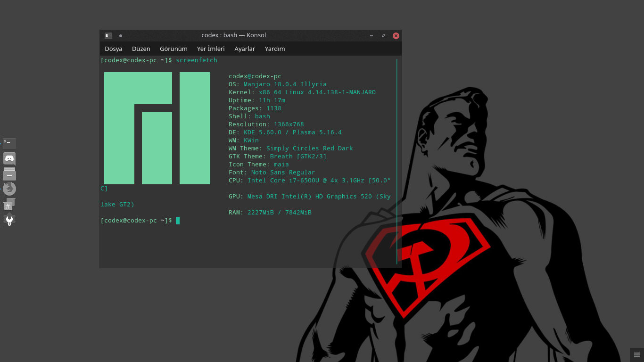Image resolution: width=644 pixels, height=362 pixels.
Task: Click the GPU line "Mesa DRI Intel(R) HD Graphics 520"
Action: (310, 197)
